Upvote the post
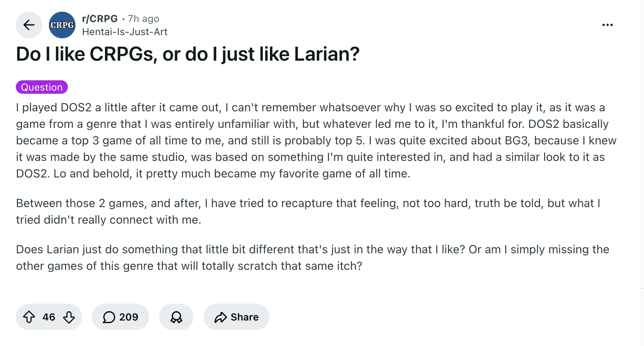The width and height of the screenshot is (644, 346). tap(29, 317)
